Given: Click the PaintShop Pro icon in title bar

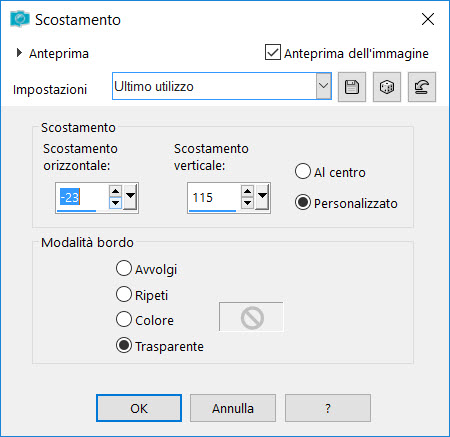Looking at the screenshot, I should [x=20, y=19].
